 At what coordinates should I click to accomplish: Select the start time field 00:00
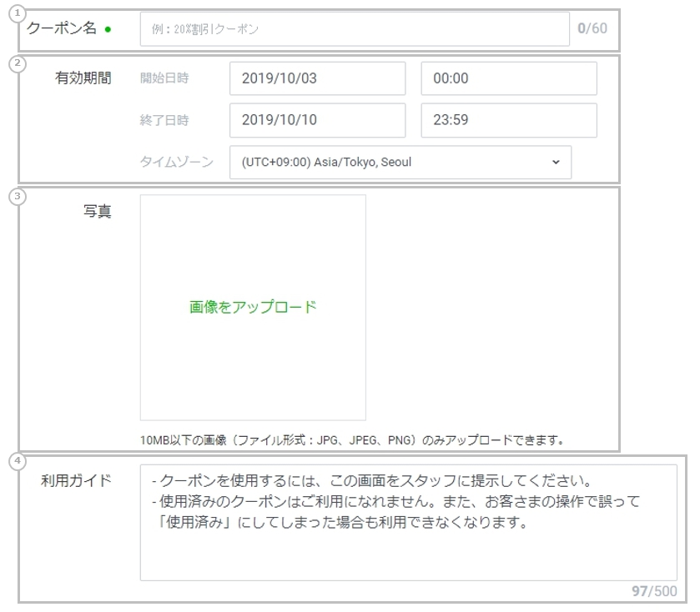pos(509,78)
